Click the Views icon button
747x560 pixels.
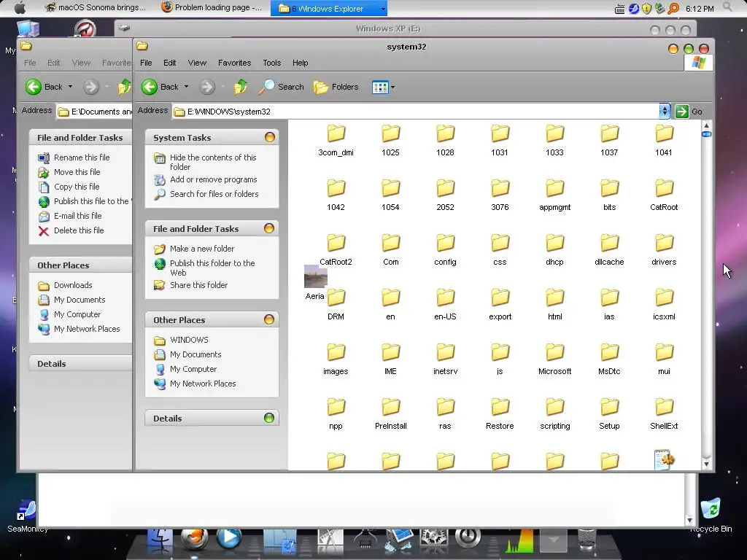coord(380,87)
